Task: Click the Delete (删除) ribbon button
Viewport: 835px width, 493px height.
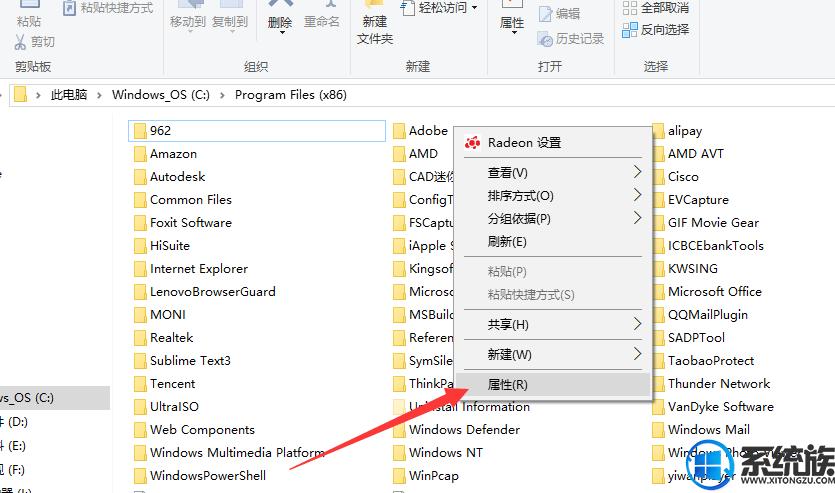Action: tap(280, 16)
